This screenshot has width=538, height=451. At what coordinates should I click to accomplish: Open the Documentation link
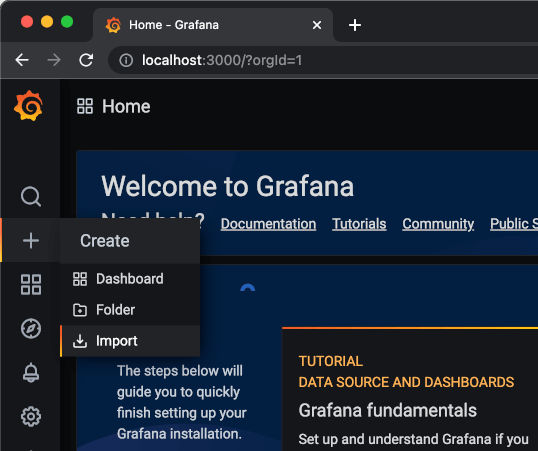coord(268,224)
